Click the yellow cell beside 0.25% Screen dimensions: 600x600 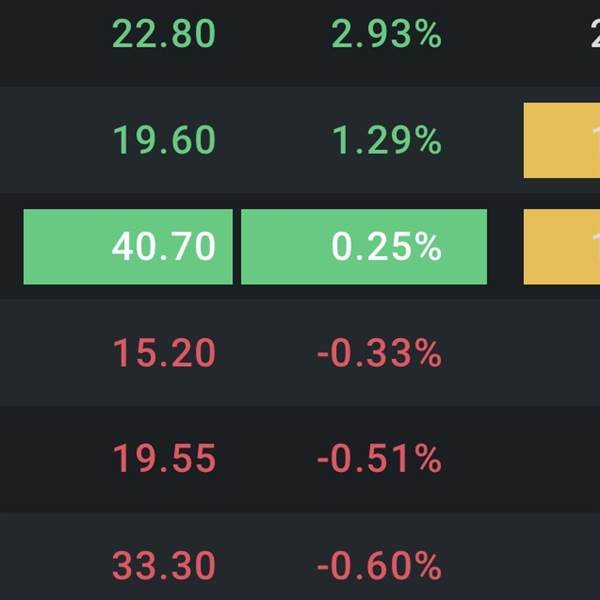pyautogui.click(x=561, y=247)
